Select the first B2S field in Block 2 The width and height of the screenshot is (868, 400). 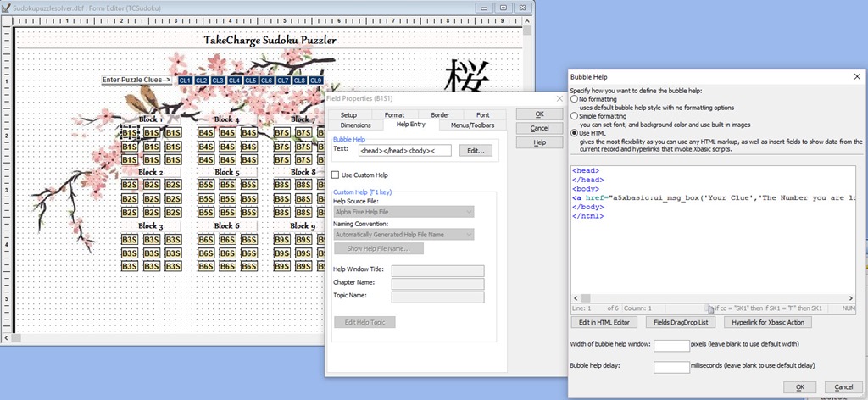(x=129, y=185)
